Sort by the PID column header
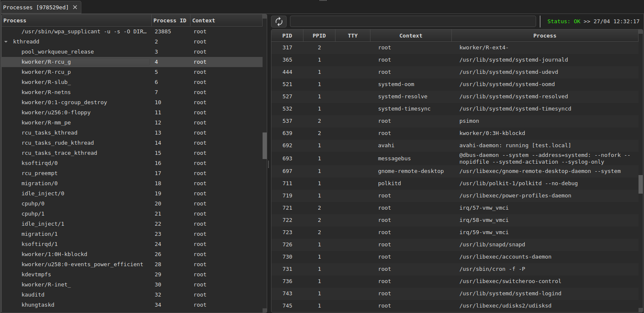 pos(287,36)
